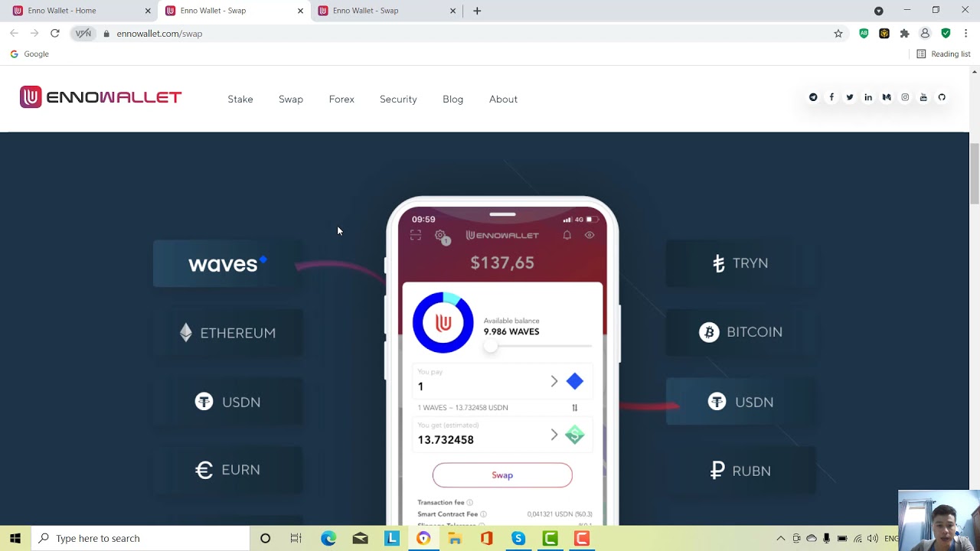Viewport: 980px width, 551px height.
Task: Open the Chrome profile avatar
Action: (x=925, y=34)
